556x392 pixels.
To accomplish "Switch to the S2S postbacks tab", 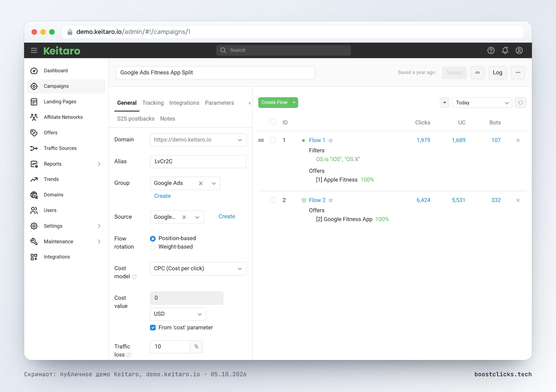I will pos(136,119).
